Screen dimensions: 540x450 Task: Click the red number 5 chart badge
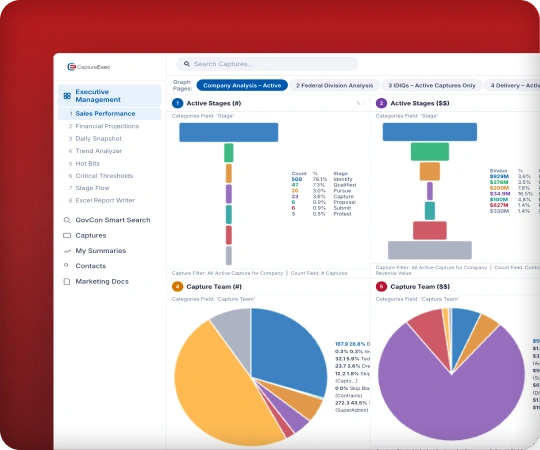click(x=381, y=286)
